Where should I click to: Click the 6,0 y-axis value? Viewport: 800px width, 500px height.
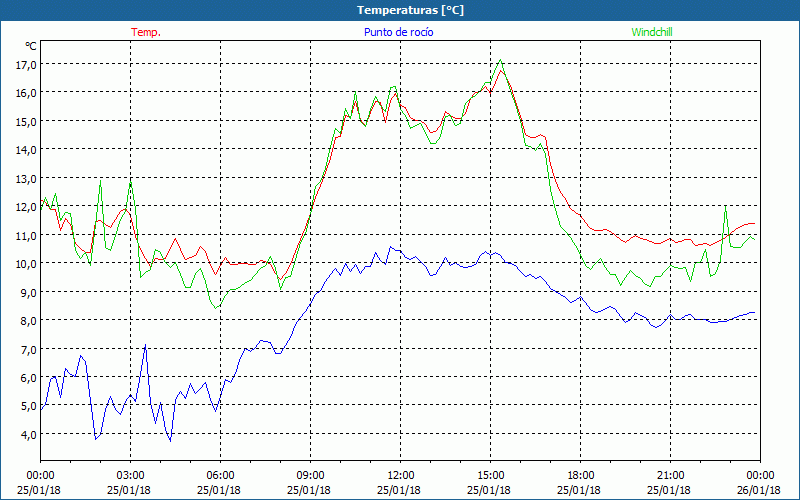(29, 378)
